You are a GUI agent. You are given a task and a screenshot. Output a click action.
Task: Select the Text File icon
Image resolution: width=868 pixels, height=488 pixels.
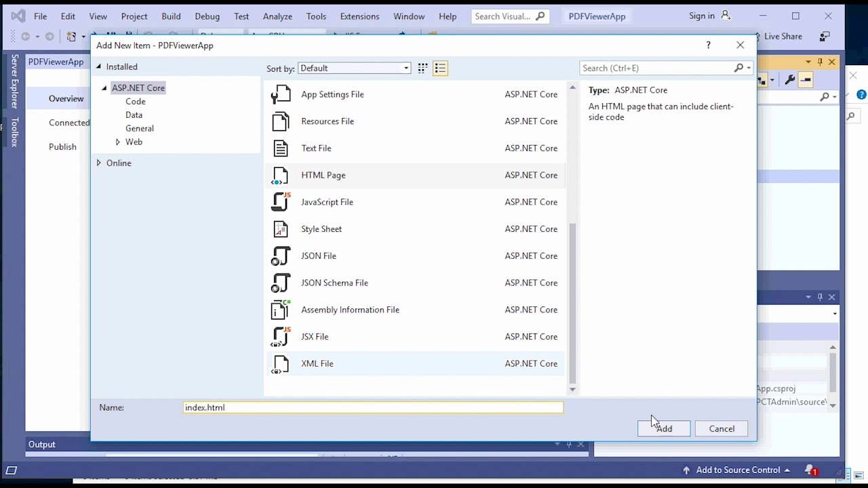281,148
